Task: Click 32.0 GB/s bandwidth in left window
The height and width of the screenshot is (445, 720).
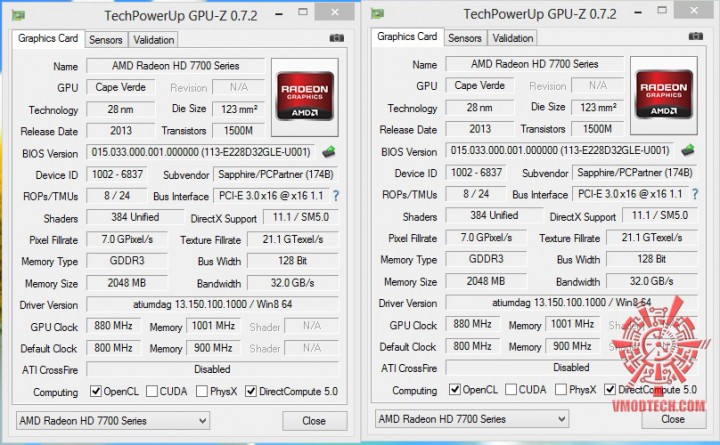Action: 293,283
